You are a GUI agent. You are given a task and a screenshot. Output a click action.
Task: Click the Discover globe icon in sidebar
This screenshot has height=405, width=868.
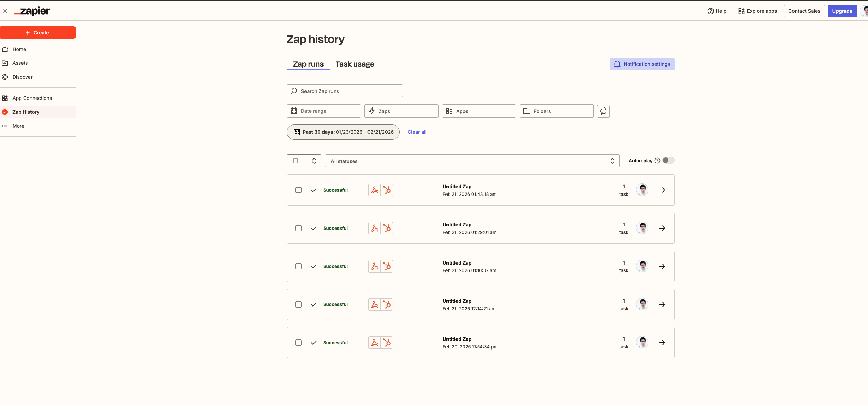5,77
